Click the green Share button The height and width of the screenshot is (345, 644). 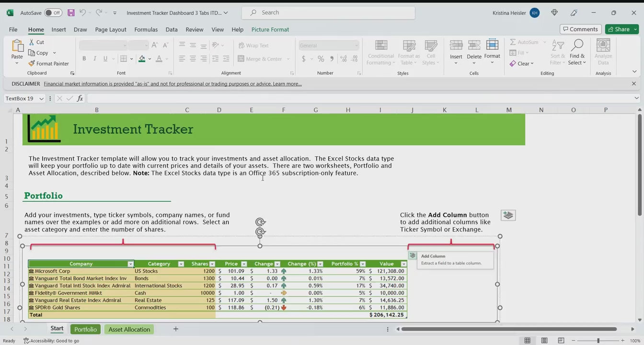pos(622,29)
